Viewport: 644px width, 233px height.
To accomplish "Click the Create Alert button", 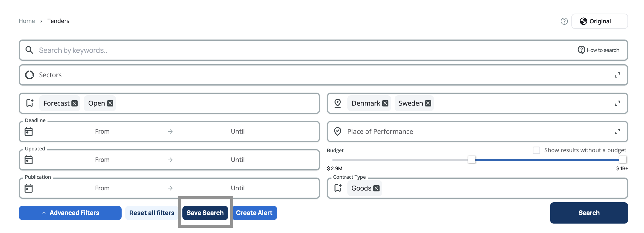I will 254,213.
